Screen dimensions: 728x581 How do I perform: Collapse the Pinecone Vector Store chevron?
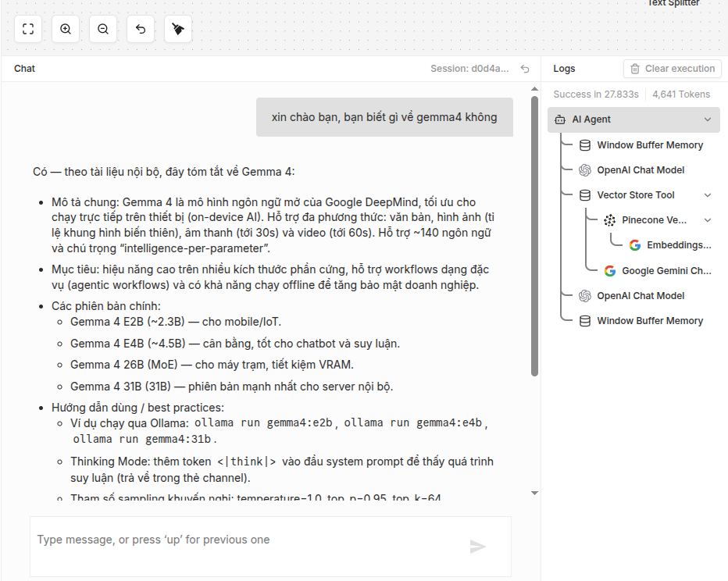708,220
